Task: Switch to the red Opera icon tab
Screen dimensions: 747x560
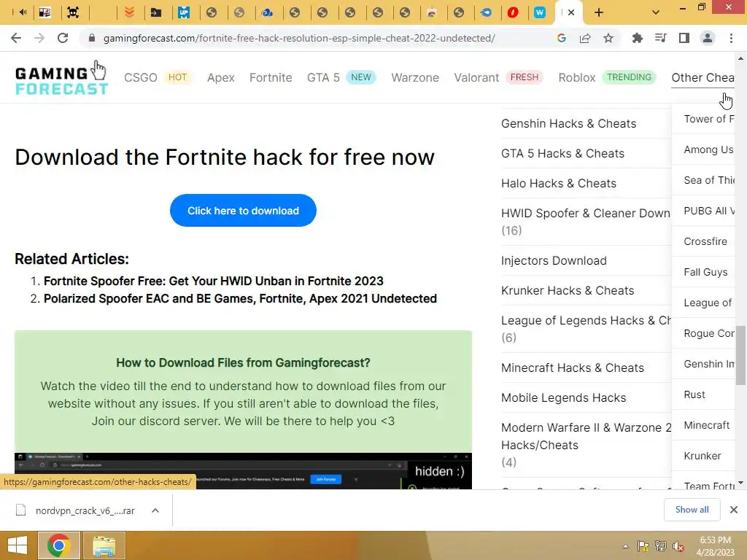Action: click(x=513, y=13)
